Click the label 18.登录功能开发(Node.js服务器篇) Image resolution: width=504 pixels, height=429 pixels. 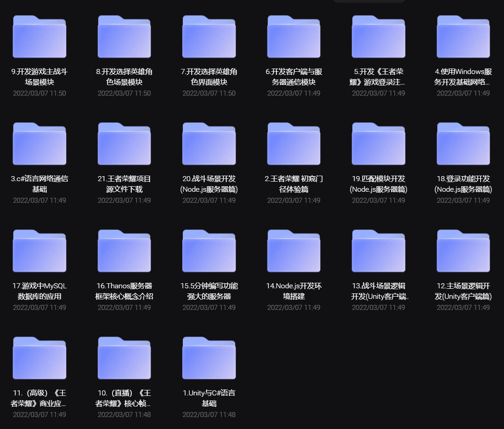[463, 184]
